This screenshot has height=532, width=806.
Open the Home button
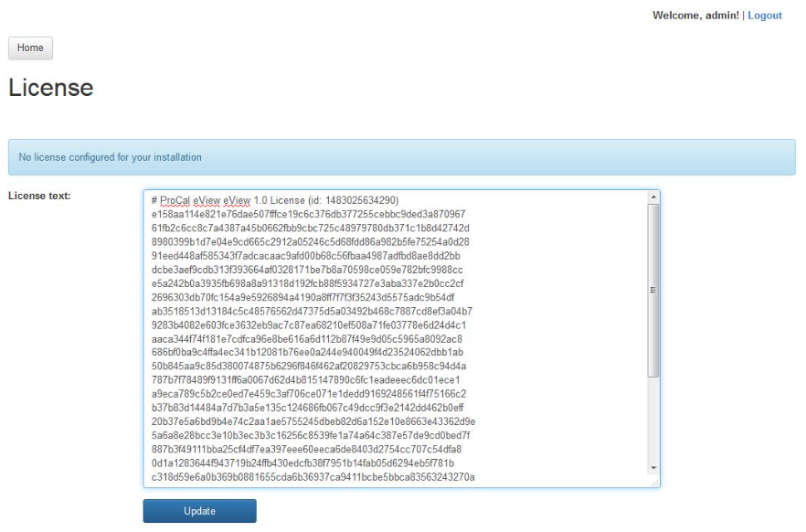(x=30, y=48)
